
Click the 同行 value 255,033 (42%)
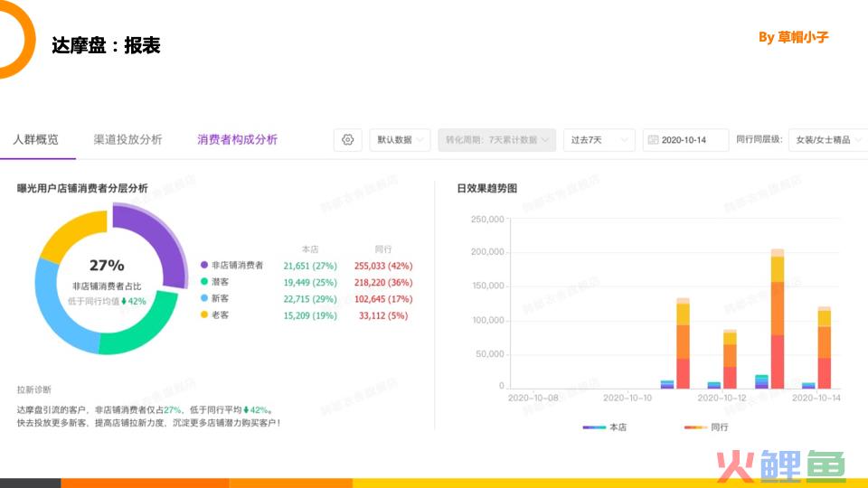click(x=383, y=266)
